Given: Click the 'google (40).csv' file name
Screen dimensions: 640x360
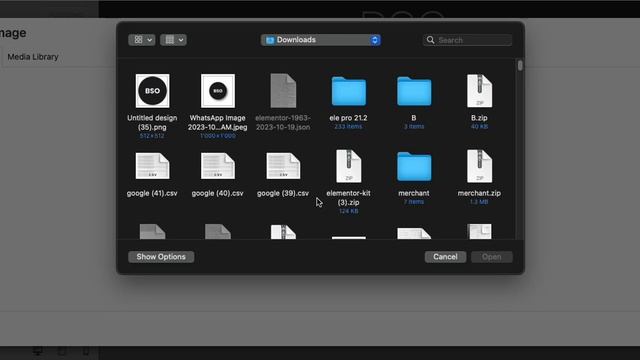Looking at the screenshot, I should pos(218,193).
